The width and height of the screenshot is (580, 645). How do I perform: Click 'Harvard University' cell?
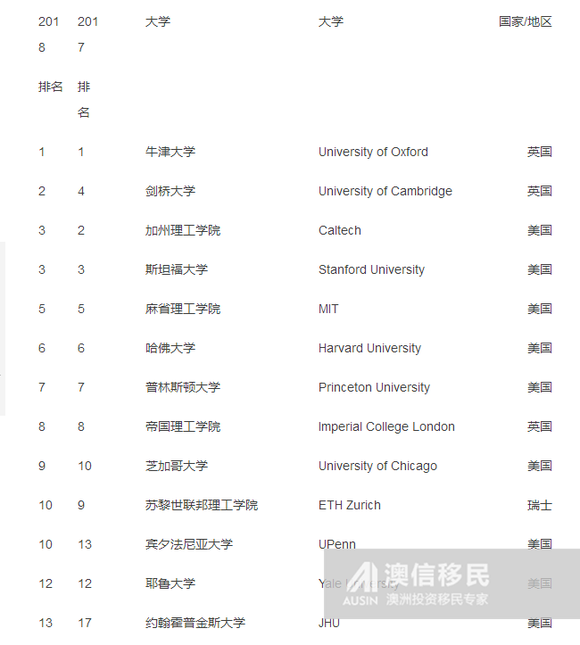(x=370, y=348)
